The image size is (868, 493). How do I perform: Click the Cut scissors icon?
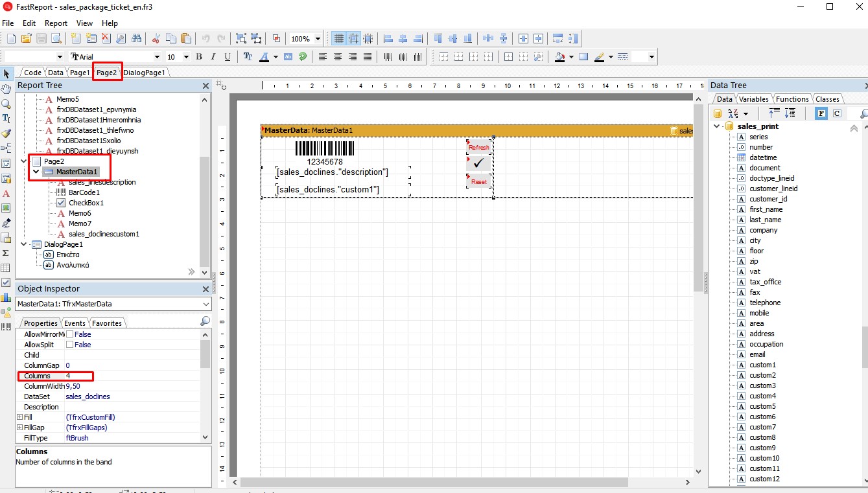click(156, 39)
